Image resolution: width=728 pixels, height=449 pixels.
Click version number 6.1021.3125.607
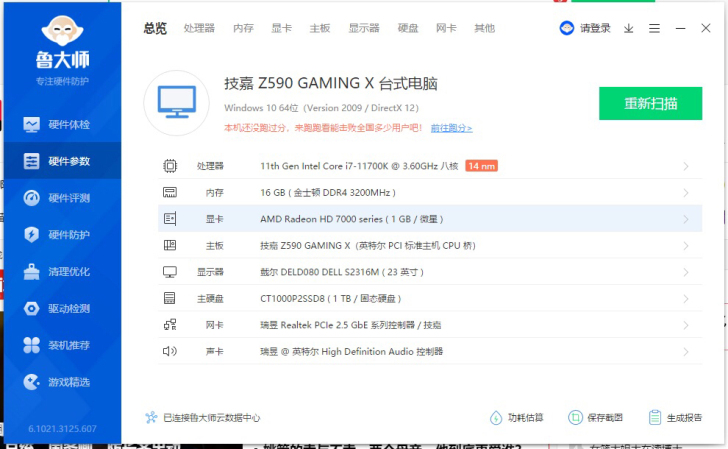pyautogui.click(x=62, y=429)
